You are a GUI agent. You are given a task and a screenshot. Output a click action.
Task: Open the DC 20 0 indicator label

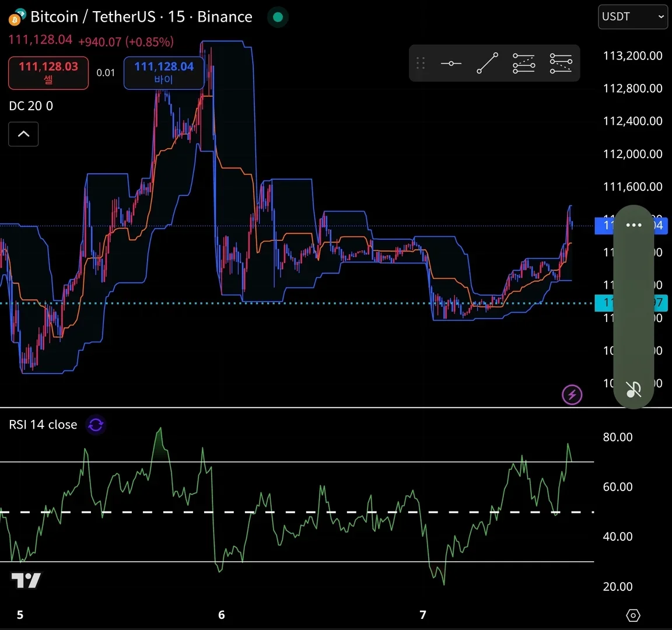pyautogui.click(x=31, y=106)
